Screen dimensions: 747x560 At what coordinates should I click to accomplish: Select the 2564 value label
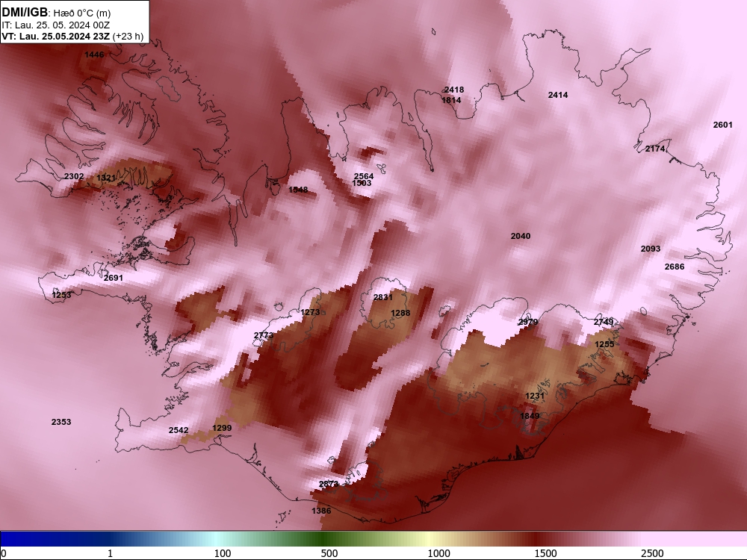[364, 176]
